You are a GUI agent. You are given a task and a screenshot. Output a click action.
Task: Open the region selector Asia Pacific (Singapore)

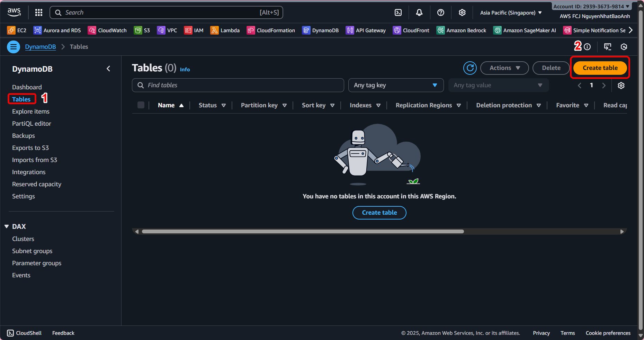click(511, 13)
